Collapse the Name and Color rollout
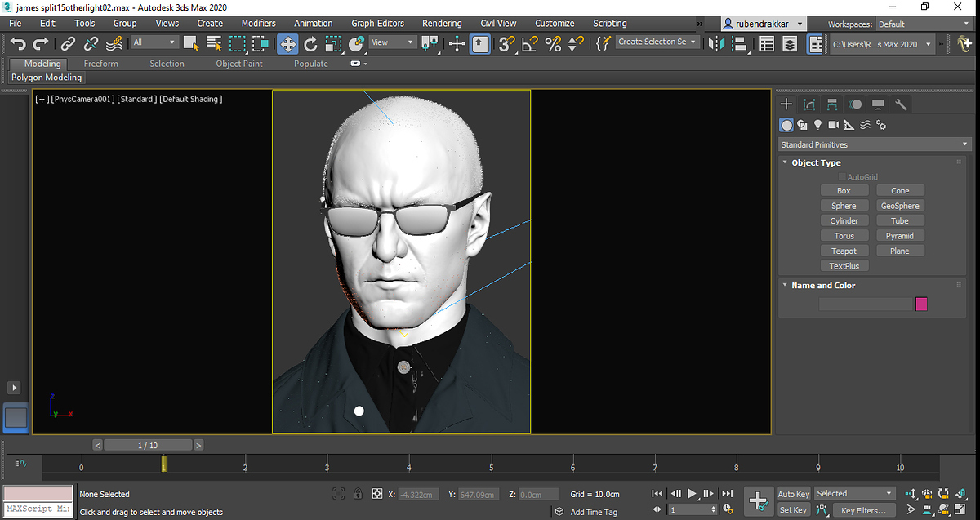980x520 pixels. 823,285
